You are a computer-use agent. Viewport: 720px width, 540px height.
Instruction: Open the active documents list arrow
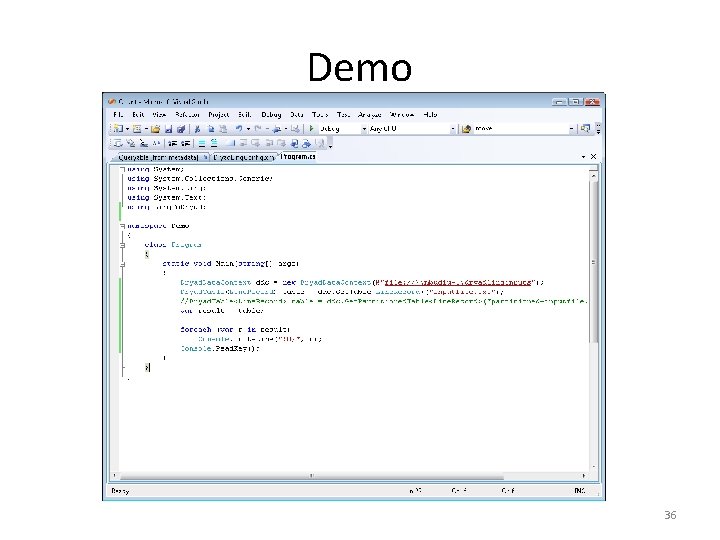click(583, 157)
